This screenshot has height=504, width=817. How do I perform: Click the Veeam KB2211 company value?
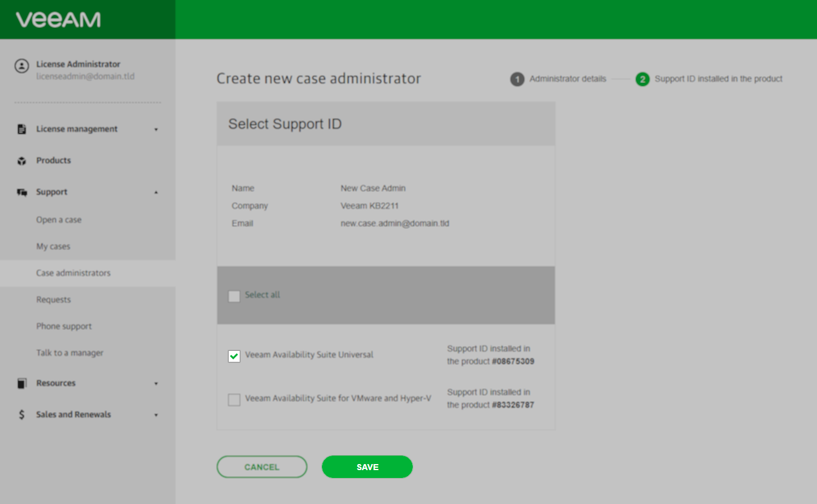(x=369, y=206)
